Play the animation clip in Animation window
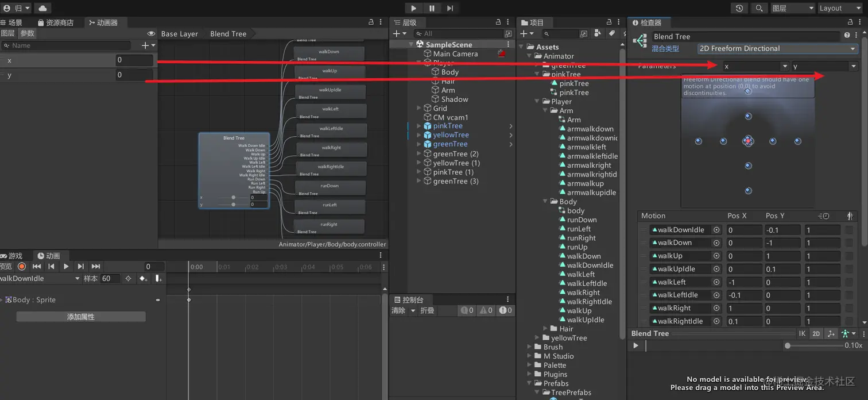 66,267
